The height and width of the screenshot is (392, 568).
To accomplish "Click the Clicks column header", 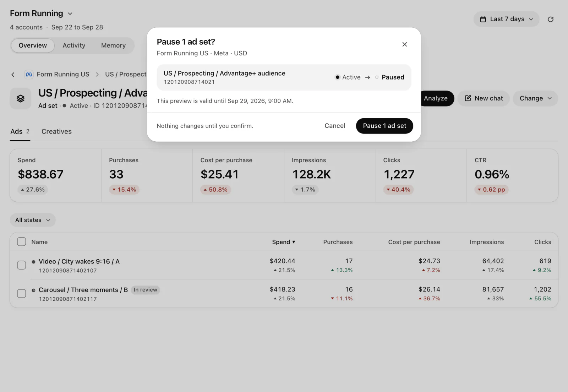I will tap(543, 242).
